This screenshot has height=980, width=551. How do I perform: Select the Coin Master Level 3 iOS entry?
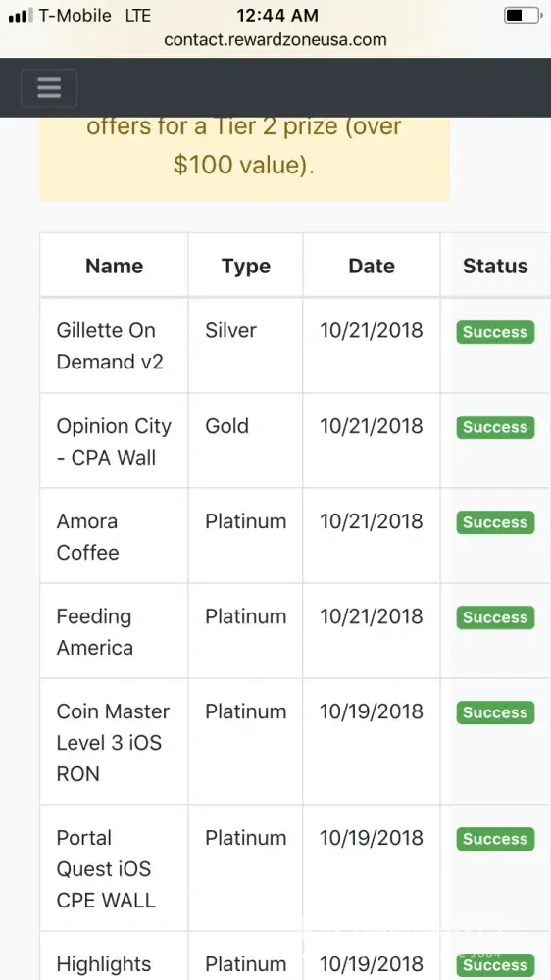[113, 743]
